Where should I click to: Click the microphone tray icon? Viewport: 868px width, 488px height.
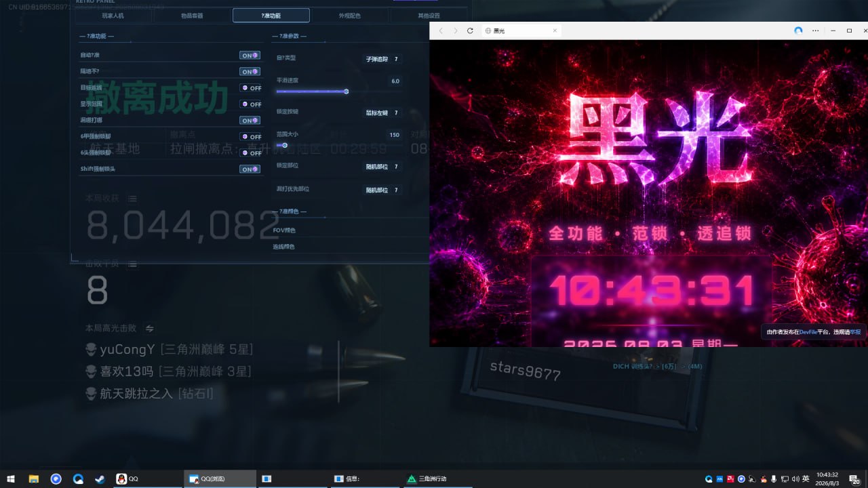point(773,479)
